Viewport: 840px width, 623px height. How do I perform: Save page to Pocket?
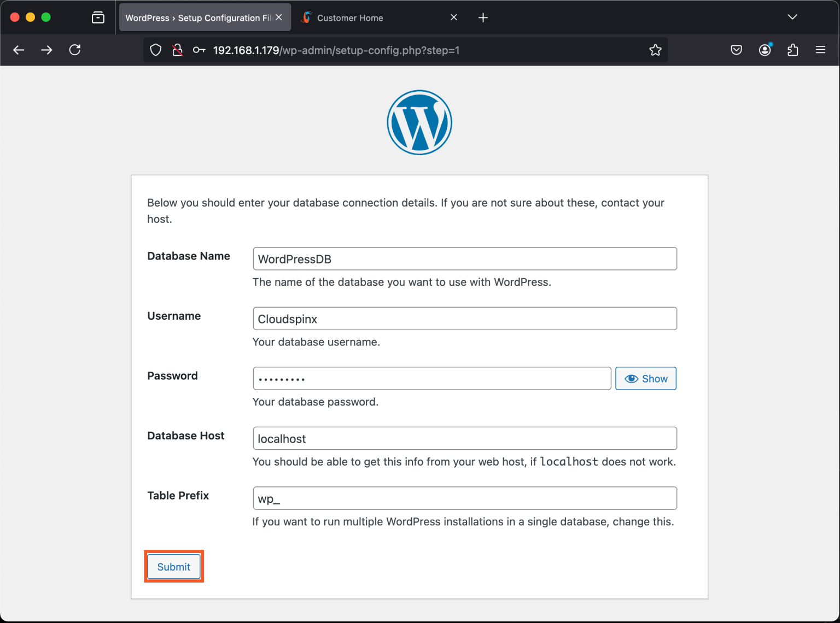(x=736, y=50)
